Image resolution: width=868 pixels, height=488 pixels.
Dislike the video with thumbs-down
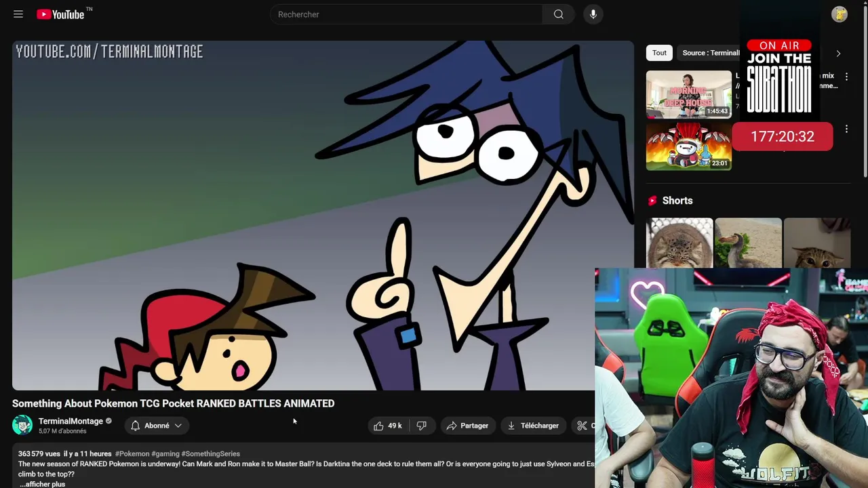421,426
